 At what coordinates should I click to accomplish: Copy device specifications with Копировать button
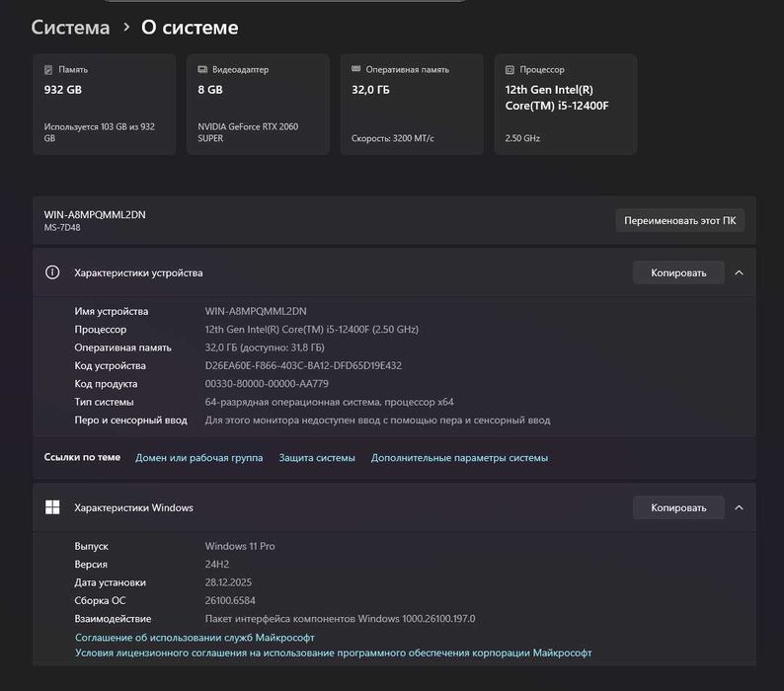pos(678,272)
